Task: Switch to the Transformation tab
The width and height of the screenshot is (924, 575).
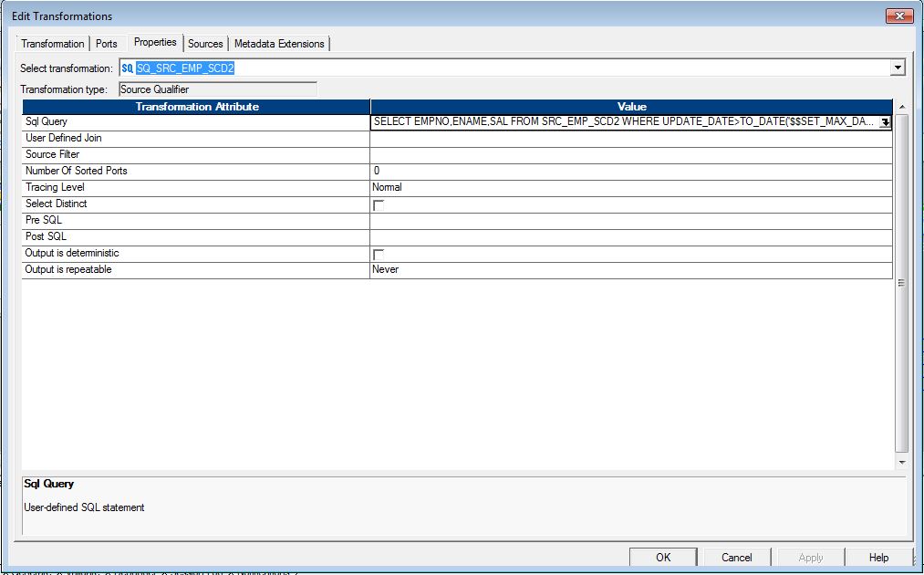Action: [52, 43]
